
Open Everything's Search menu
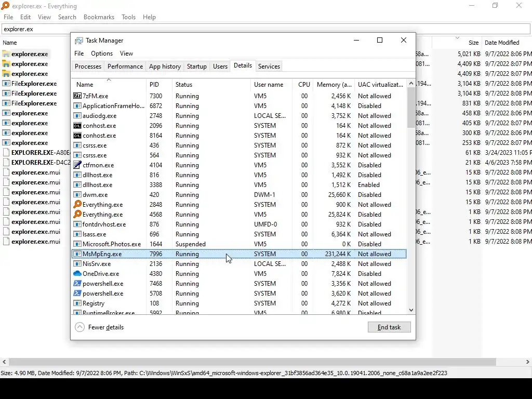click(x=67, y=17)
